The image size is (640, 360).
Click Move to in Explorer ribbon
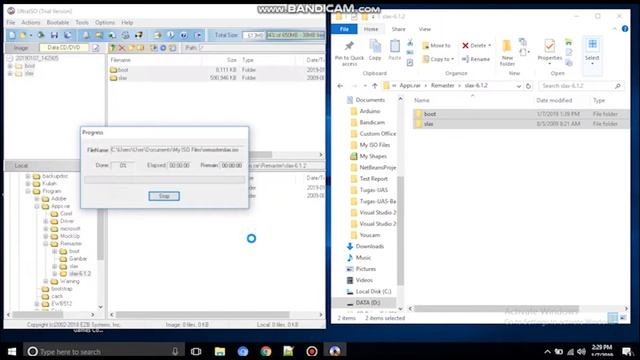coord(436,45)
